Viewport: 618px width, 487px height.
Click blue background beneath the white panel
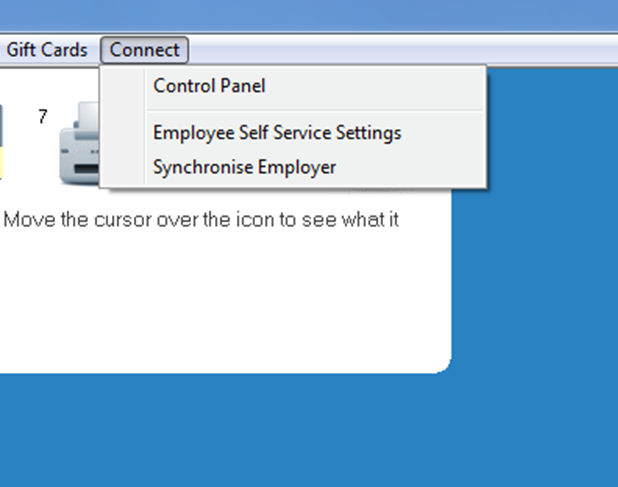pyautogui.click(x=309, y=430)
